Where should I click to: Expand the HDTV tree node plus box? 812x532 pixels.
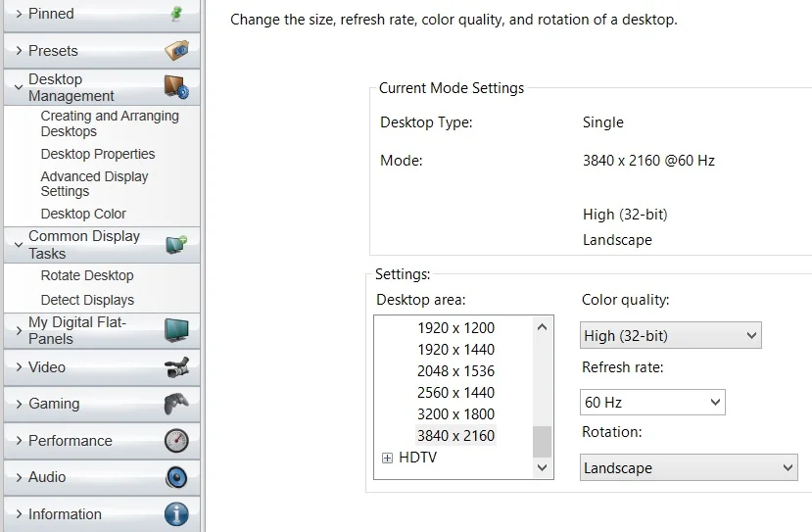coord(387,458)
